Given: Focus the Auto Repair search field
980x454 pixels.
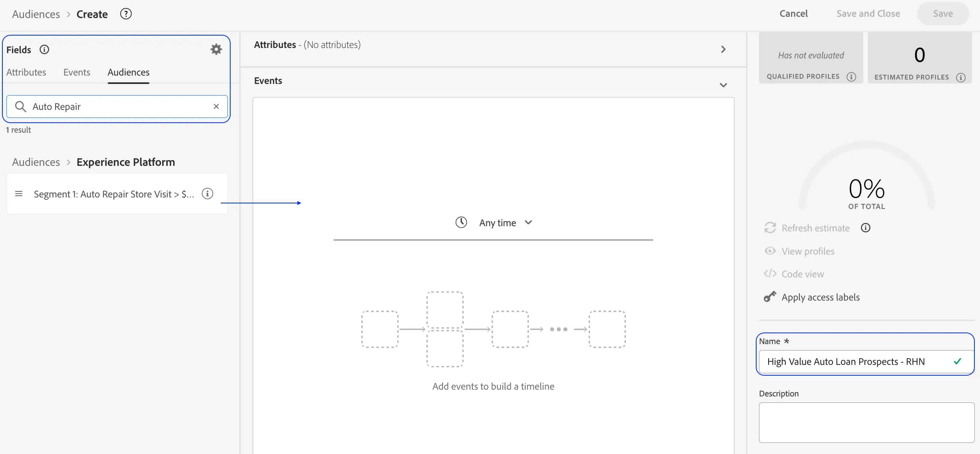Looking at the screenshot, I should 117,106.
